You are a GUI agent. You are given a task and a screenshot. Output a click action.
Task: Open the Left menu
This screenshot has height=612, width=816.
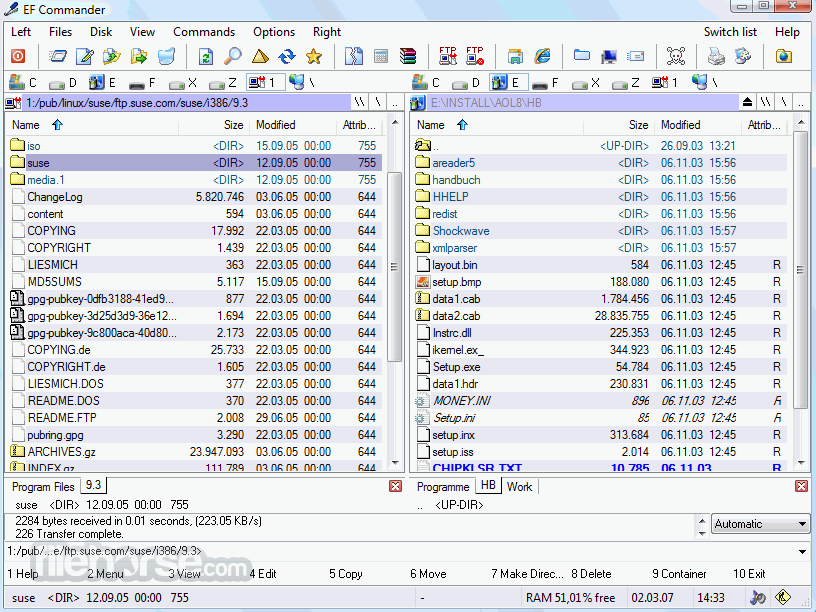click(21, 32)
